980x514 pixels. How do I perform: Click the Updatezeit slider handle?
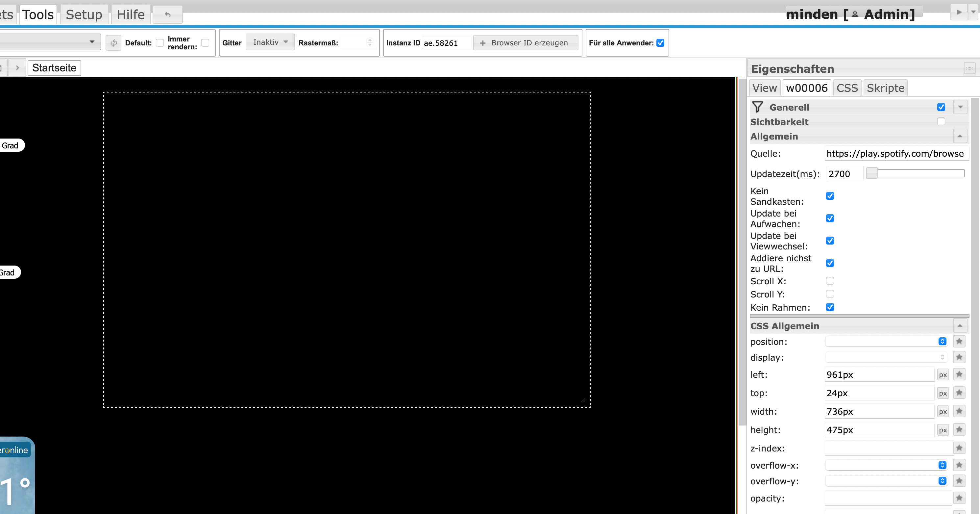tap(871, 174)
